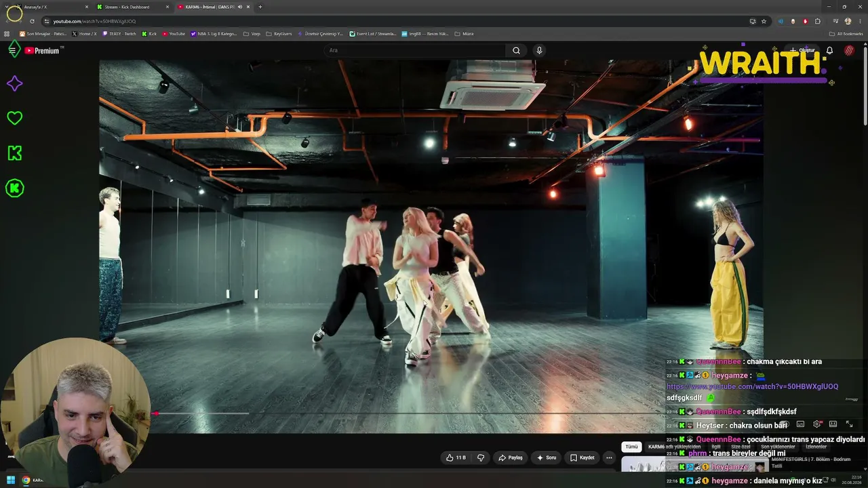Screen dimensions: 868x488
Task: Open the Son Mesajlar bookmark
Action: point(43,33)
